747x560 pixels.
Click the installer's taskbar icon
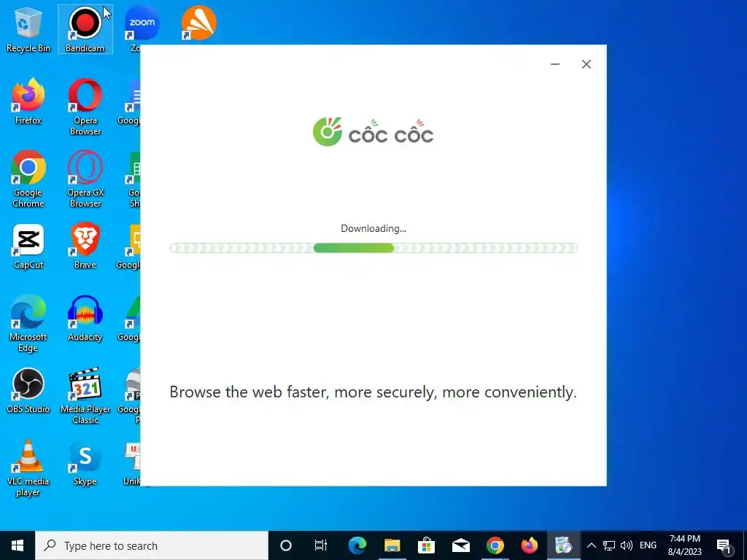click(564, 545)
